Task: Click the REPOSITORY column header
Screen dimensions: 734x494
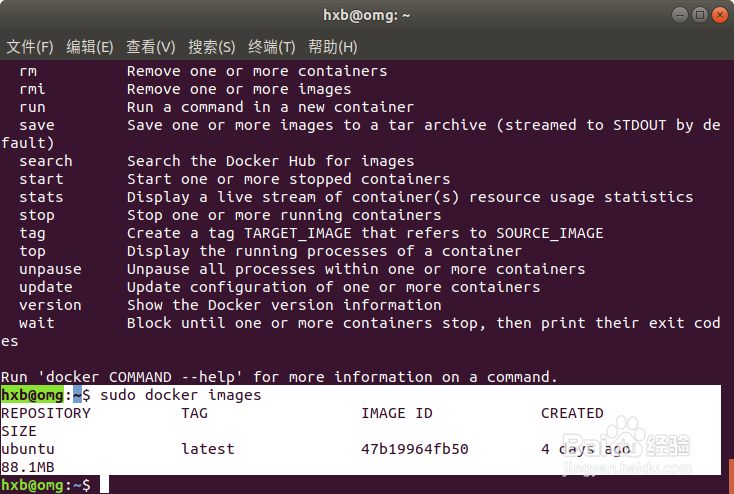Action: (x=45, y=413)
